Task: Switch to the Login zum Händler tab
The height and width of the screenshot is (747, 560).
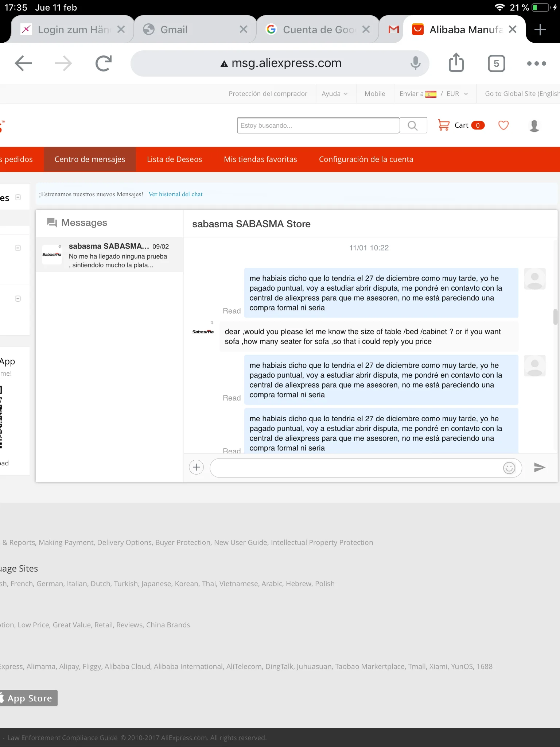Action: point(73,30)
